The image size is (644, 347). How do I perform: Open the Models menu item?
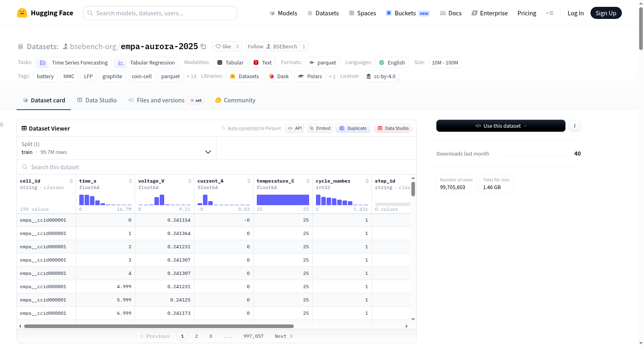(283, 13)
